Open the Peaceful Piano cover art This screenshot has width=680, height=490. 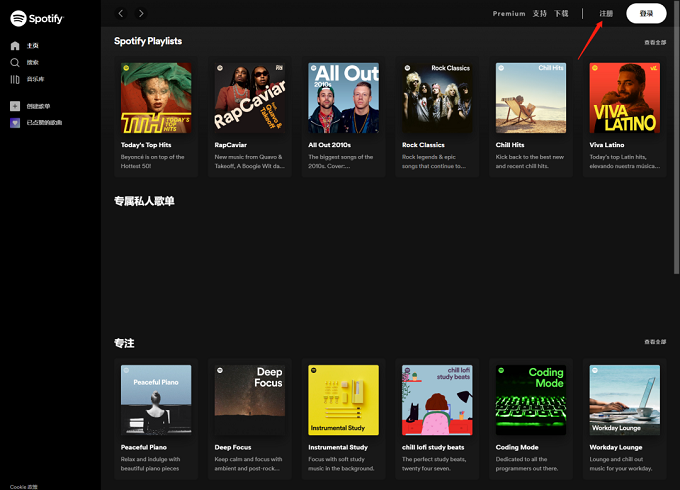coord(156,400)
